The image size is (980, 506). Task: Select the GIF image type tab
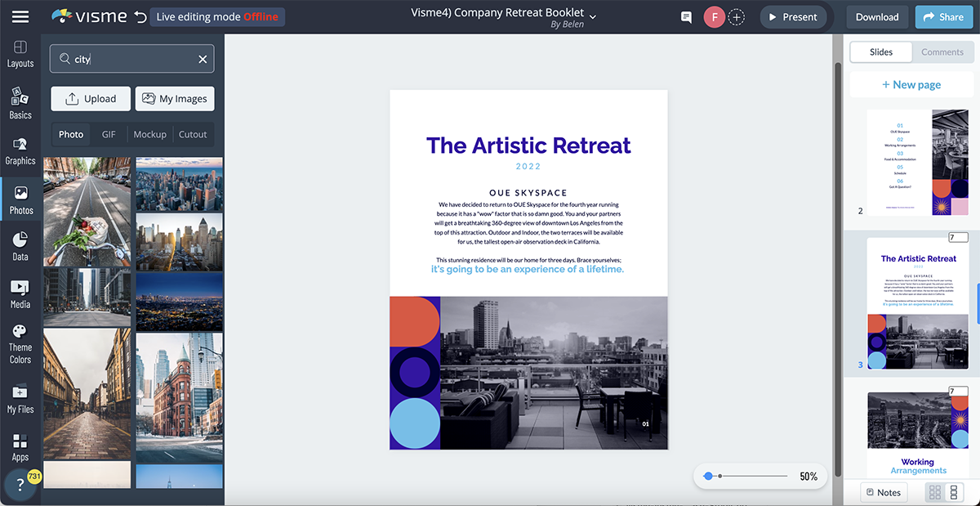(x=109, y=134)
